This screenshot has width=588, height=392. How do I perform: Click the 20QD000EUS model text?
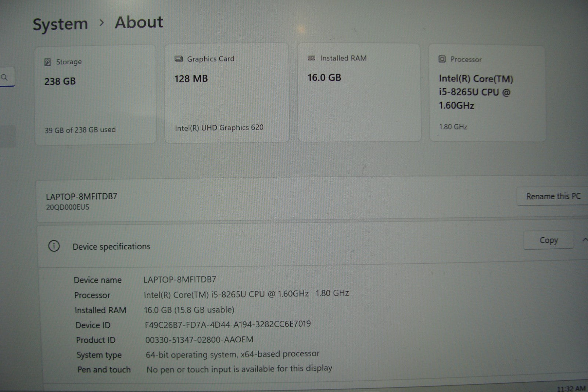point(68,207)
